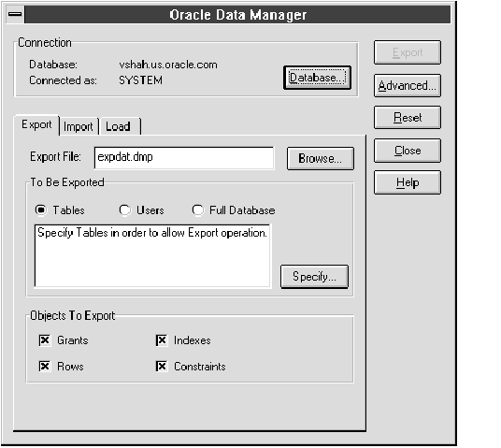
Task: Close the Oracle Data Manager dialog
Action: pos(408,151)
